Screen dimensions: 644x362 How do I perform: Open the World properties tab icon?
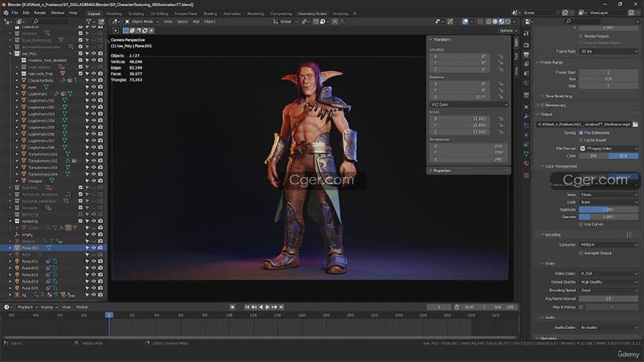pyautogui.click(x=526, y=83)
